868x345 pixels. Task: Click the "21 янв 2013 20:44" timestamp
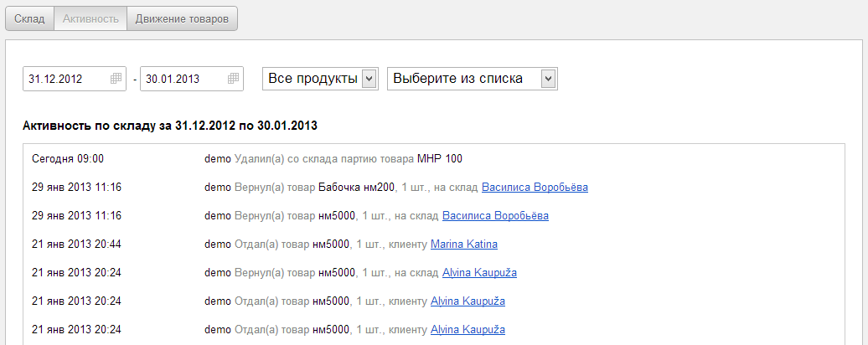76,245
